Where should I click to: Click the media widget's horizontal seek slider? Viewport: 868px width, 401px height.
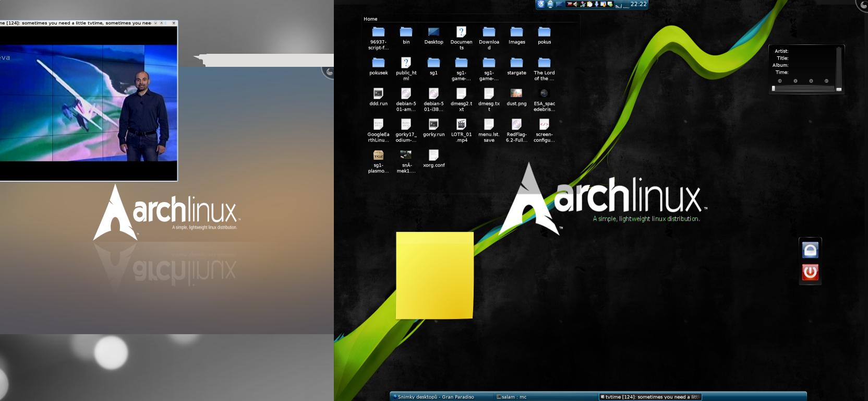(803, 89)
